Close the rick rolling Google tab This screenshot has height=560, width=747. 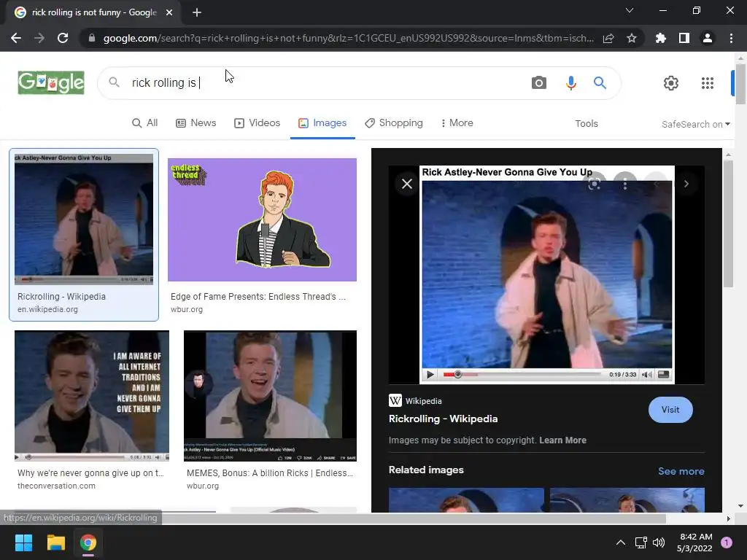[169, 12]
